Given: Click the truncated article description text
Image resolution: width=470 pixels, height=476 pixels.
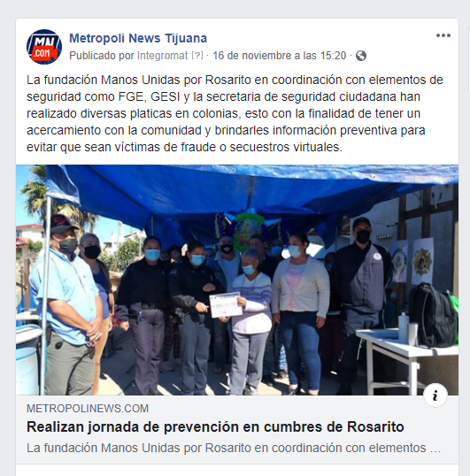Looking at the screenshot, I should tap(234, 448).
